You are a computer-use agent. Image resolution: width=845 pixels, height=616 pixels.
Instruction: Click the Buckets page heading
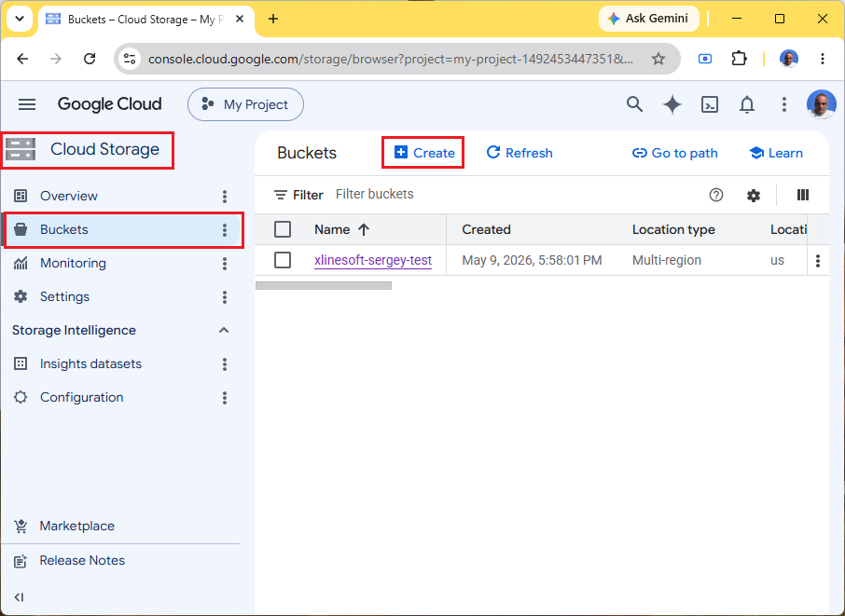tap(307, 153)
